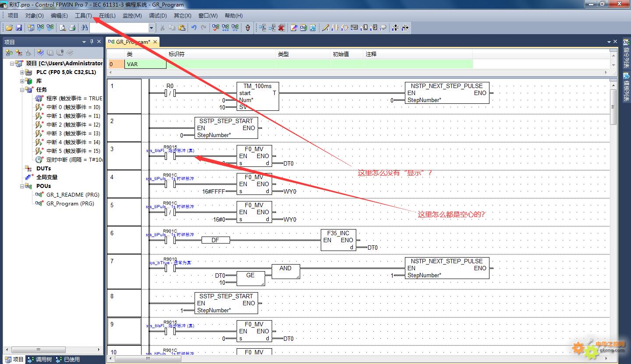This screenshot has height=364, width=631.
Task: Collapse the 任务 tasks node
Action: click(x=22, y=90)
